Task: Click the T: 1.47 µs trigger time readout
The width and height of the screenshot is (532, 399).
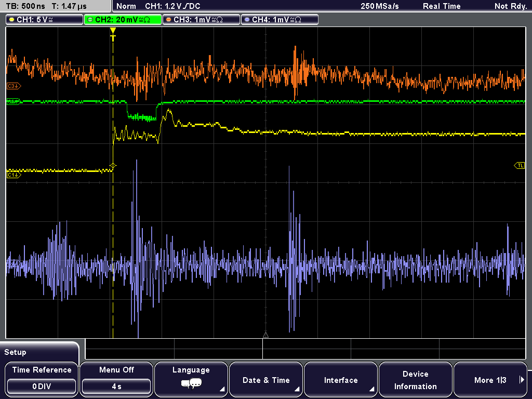Action: pyautogui.click(x=69, y=6)
